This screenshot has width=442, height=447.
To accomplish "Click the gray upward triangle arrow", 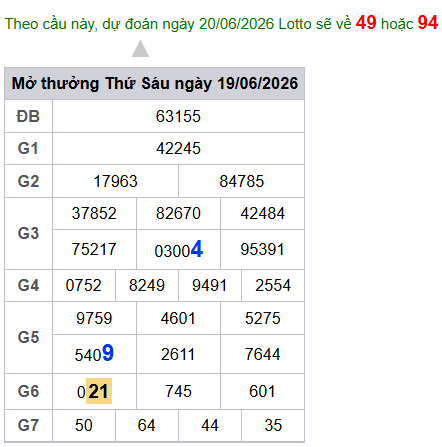I will point(140,49).
